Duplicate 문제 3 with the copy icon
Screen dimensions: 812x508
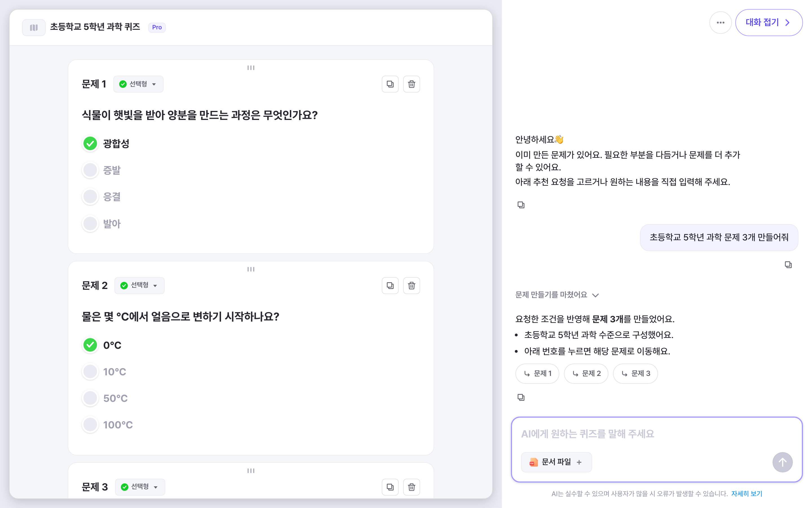click(x=390, y=487)
